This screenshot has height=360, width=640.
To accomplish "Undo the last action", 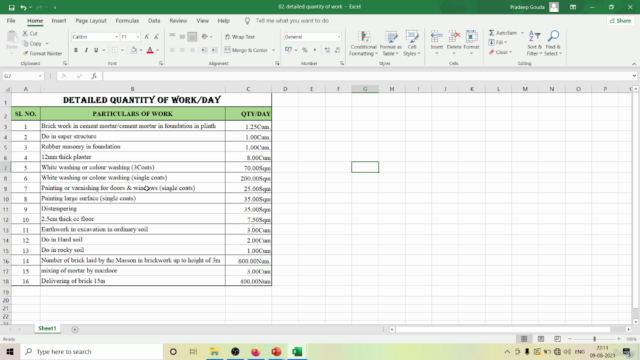I will [x=23, y=7].
